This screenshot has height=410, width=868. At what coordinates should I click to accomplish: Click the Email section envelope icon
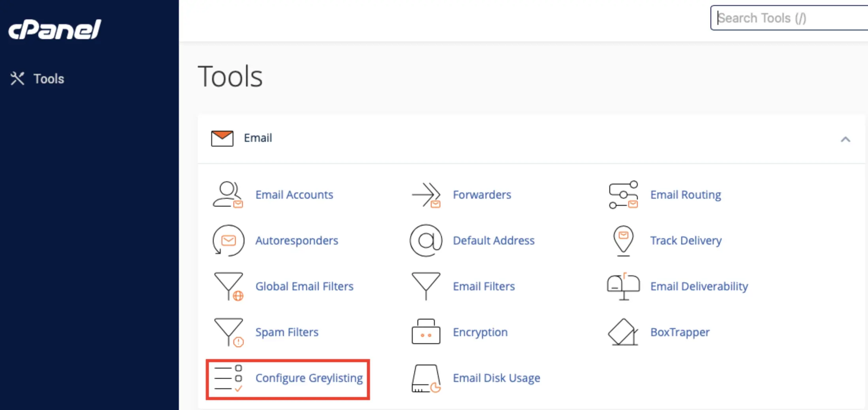tap(222, 138)
